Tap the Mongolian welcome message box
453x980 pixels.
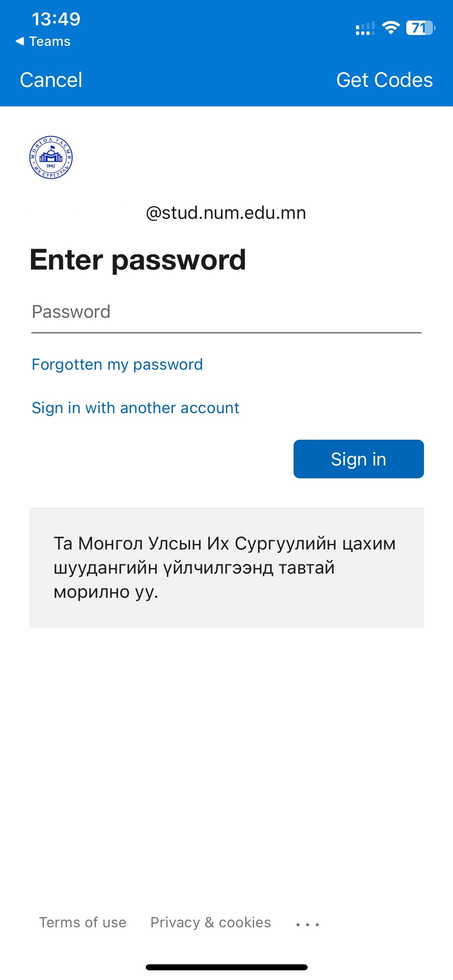(x=226, y=568)
